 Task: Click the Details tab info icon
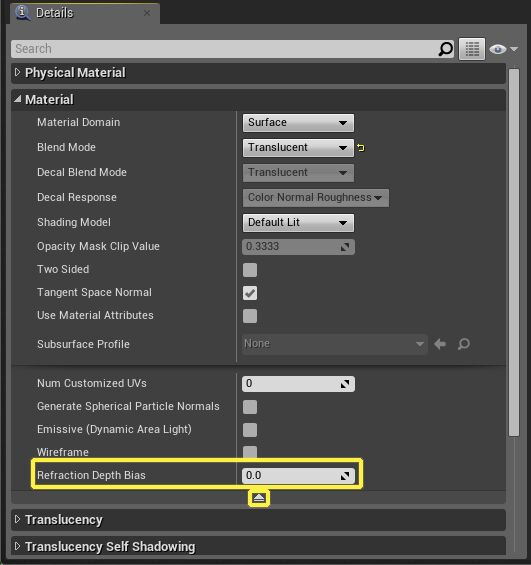pyautogui.click(x=22, y=13)
